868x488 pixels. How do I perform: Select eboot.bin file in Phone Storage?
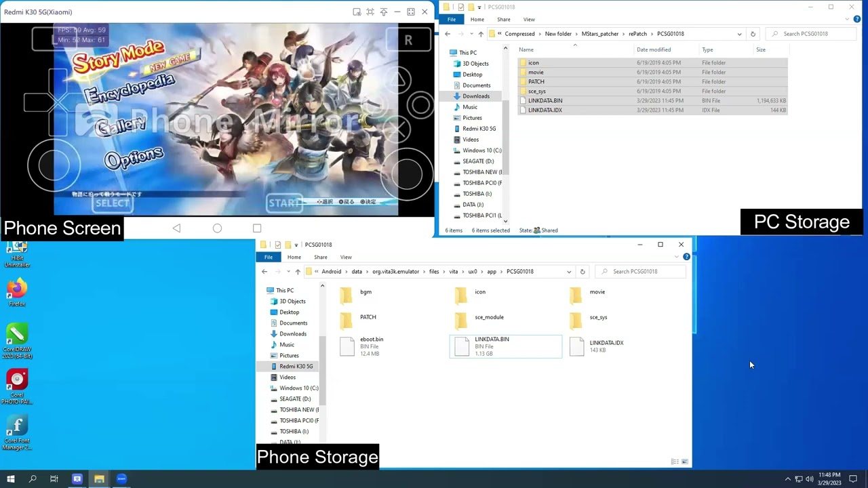(362, 346)
